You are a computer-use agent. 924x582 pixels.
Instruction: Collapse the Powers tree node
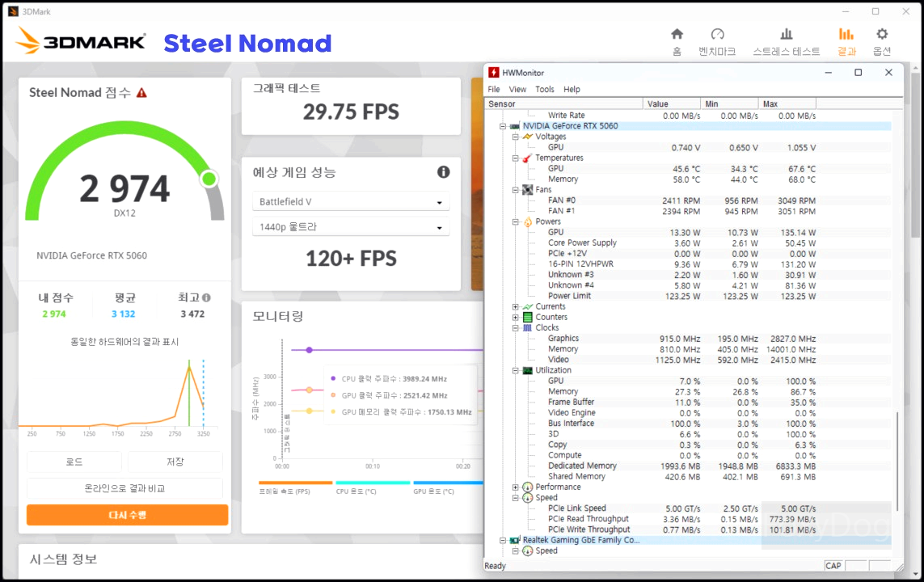[x=515, y=221]
